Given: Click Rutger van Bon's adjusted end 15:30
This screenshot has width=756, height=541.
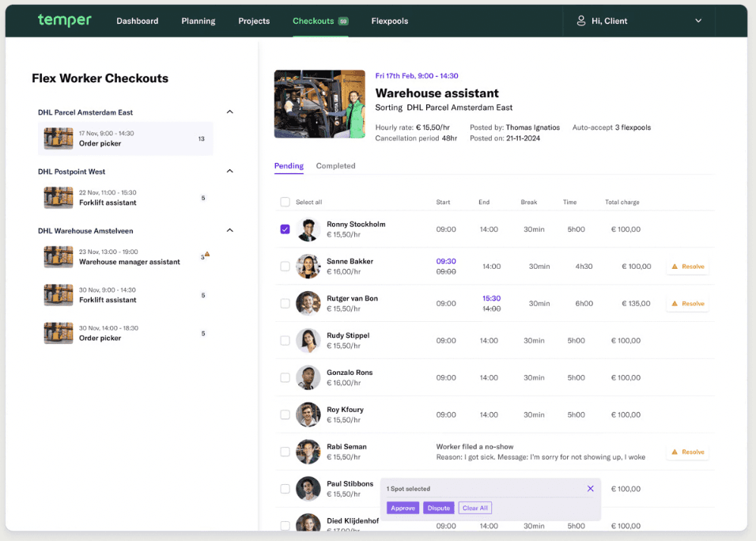Looking at the screenshot, I should click(x=492, y=298).
